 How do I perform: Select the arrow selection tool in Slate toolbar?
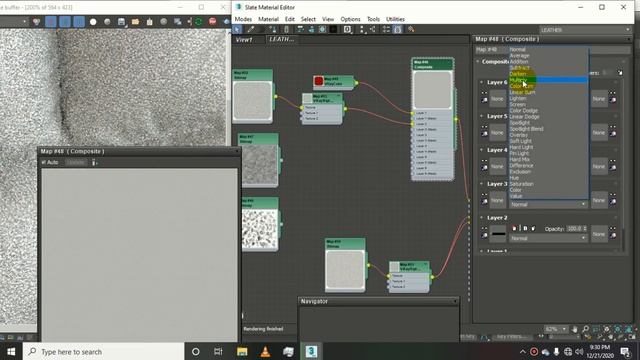237,29
